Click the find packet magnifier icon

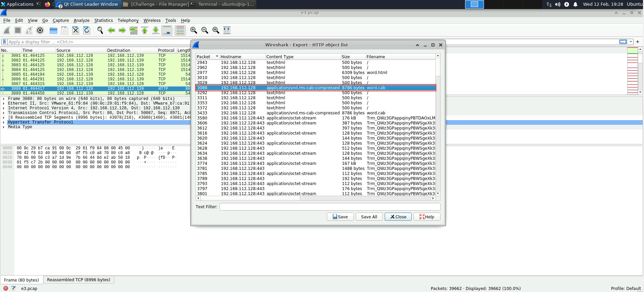[100, 30]
